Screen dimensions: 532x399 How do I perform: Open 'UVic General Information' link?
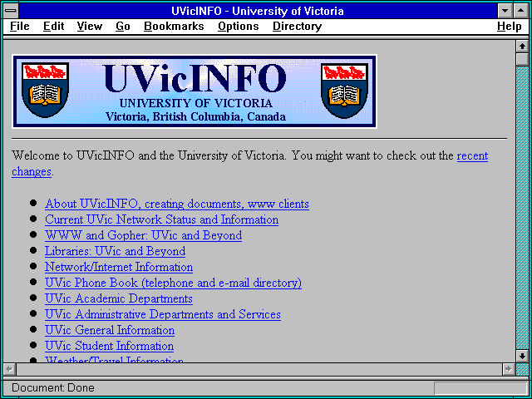coord(110,331)
